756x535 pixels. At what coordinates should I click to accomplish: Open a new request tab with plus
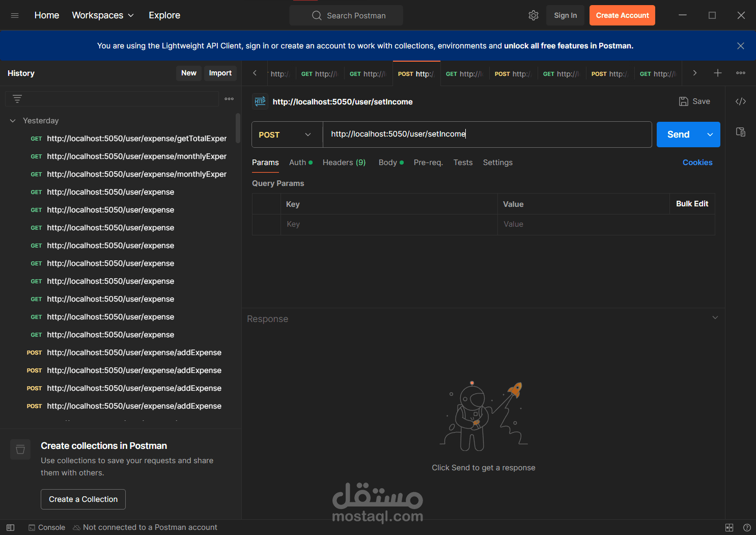pos(718,73)
